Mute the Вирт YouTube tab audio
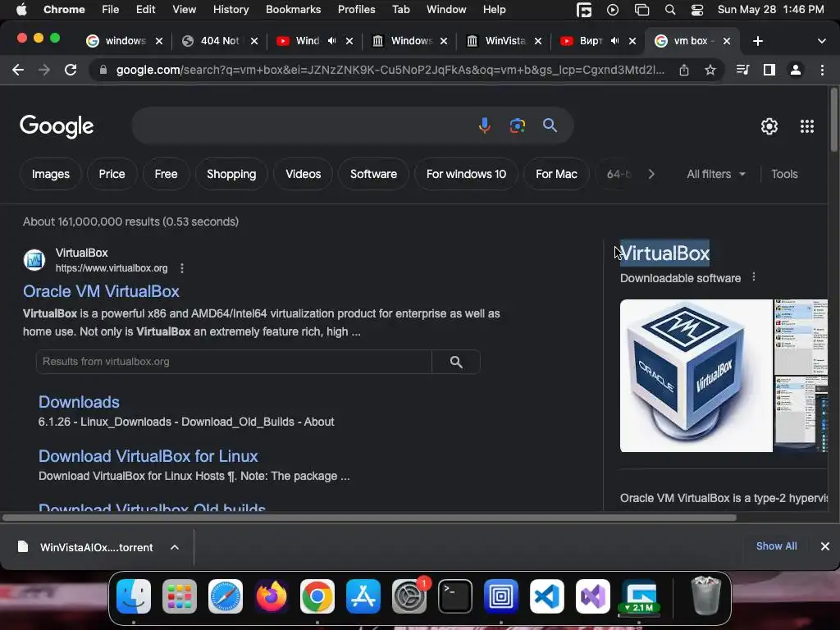 [614, 41]
